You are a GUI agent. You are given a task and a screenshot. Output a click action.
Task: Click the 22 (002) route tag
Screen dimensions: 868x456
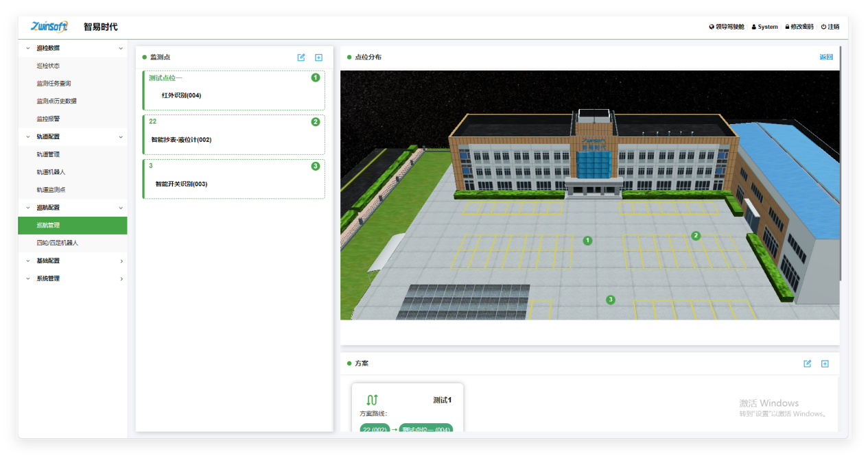375,429
